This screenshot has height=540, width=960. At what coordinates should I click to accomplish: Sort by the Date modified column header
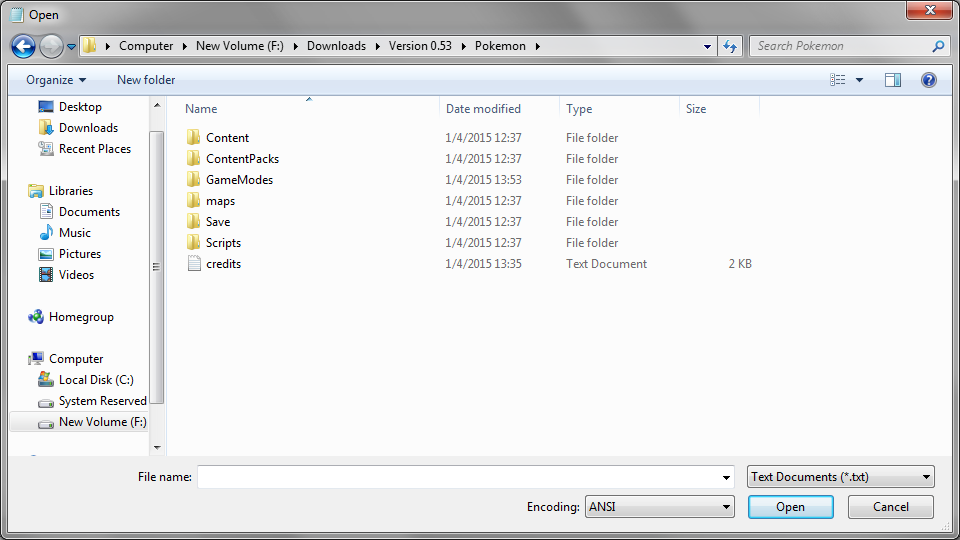pos(483,109)
